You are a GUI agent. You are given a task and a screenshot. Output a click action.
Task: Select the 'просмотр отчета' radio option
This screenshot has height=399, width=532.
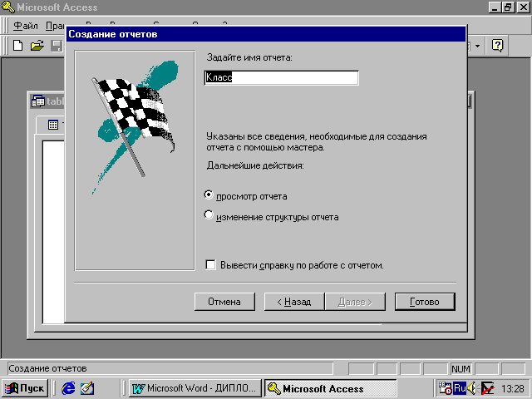209,196
